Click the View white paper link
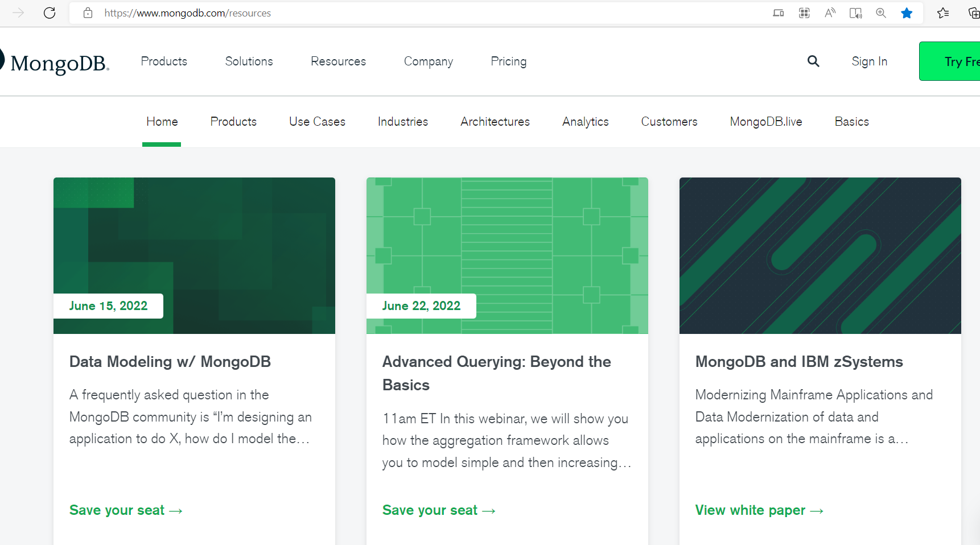Image resolution: width=980 pixels, height=545 pixels. click(x=759, y=510)
